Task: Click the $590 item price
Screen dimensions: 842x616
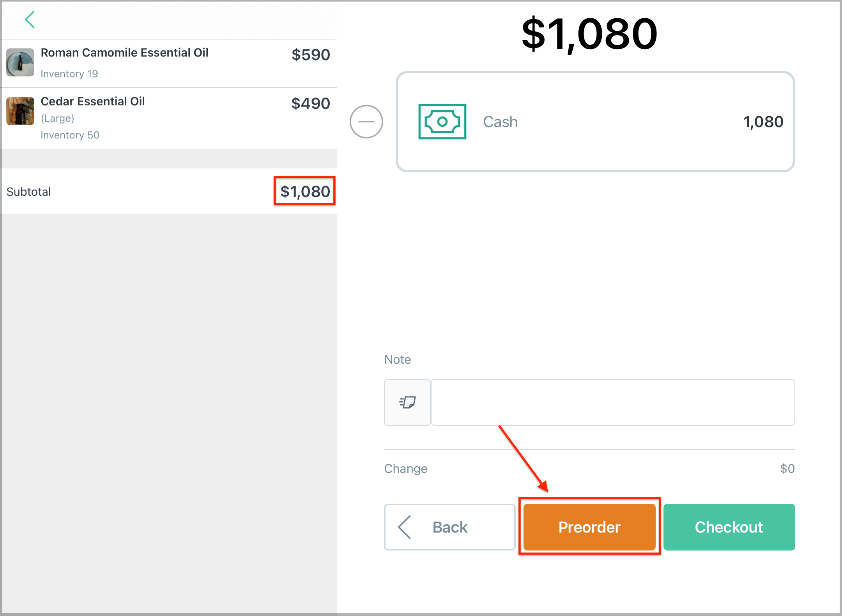Action: tap(311, 55)
